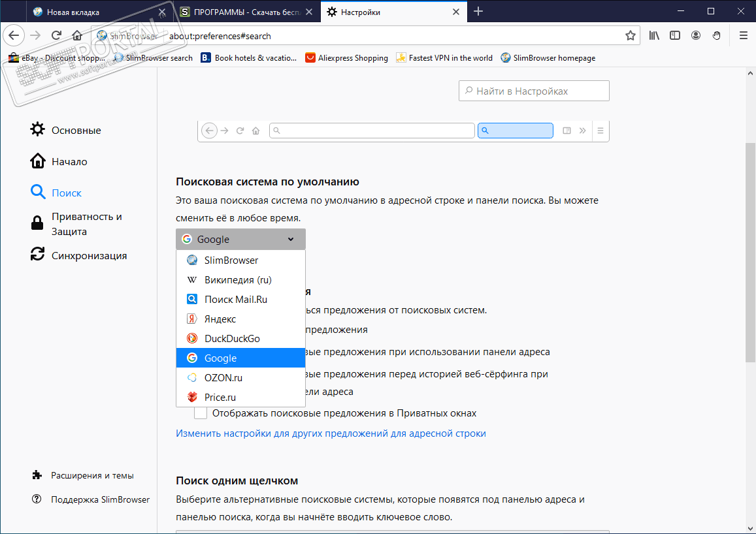Open SlimBrowser search bookmark

click(154, 58)
